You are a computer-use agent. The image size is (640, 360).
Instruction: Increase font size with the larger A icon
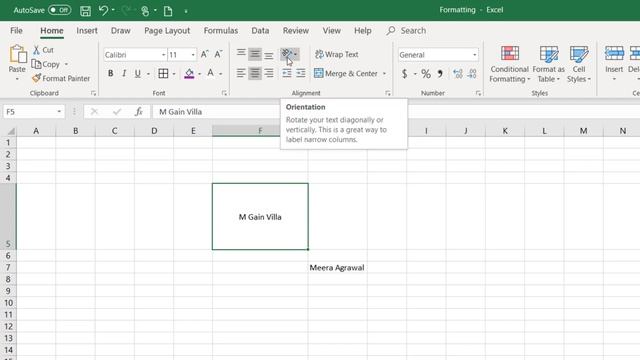[204, 54]
